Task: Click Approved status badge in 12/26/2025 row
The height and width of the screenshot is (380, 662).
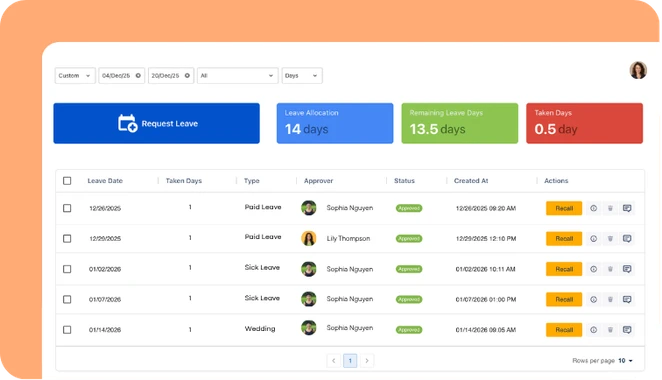Action: point(409,208)
